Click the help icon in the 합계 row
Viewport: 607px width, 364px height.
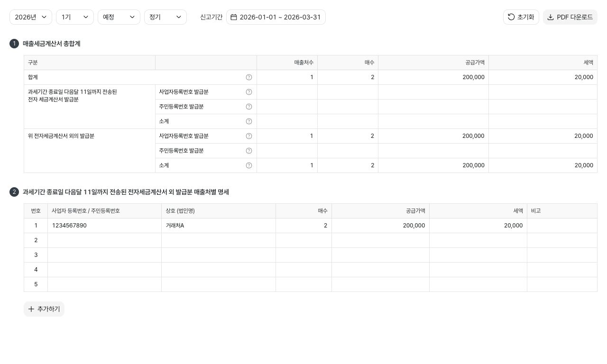coord(249,77)
